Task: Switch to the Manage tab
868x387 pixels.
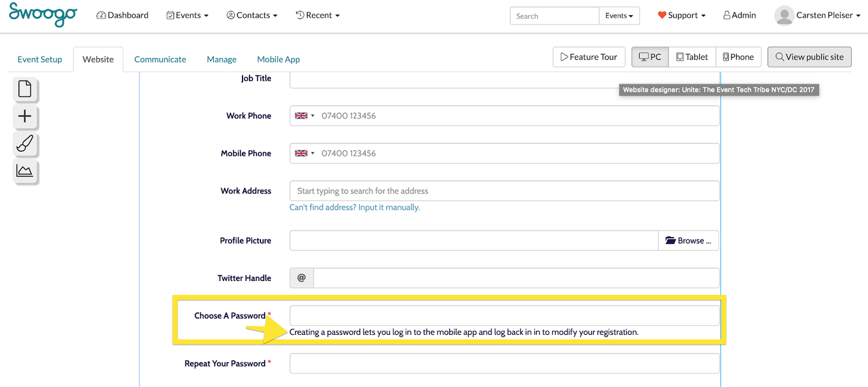Action: [x=222, y=59]
